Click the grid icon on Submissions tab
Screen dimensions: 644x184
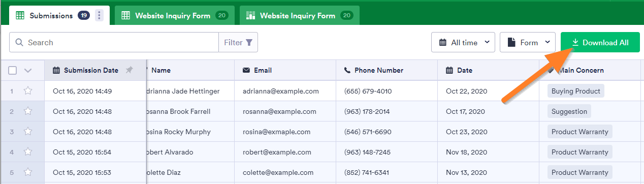point(20,16)
